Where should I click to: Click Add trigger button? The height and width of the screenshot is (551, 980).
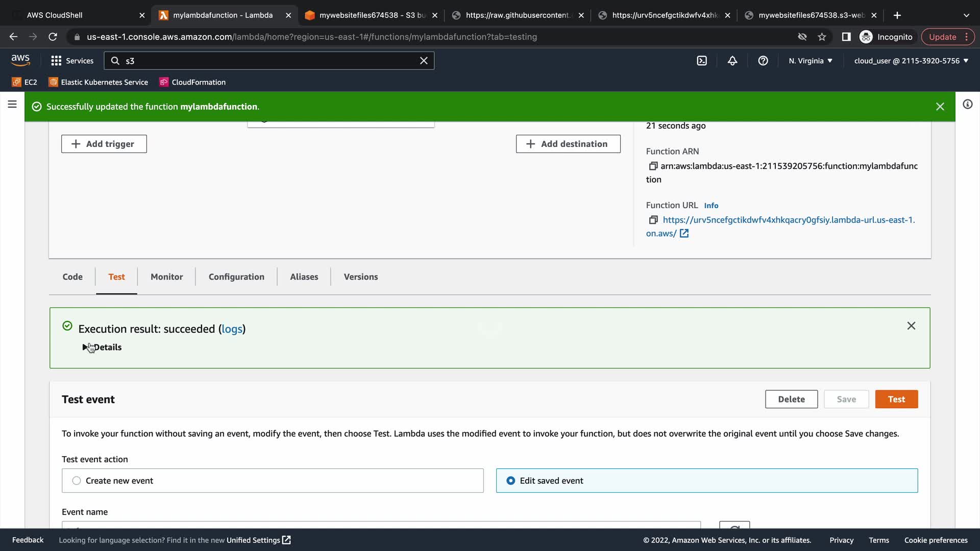pos(104,144)
